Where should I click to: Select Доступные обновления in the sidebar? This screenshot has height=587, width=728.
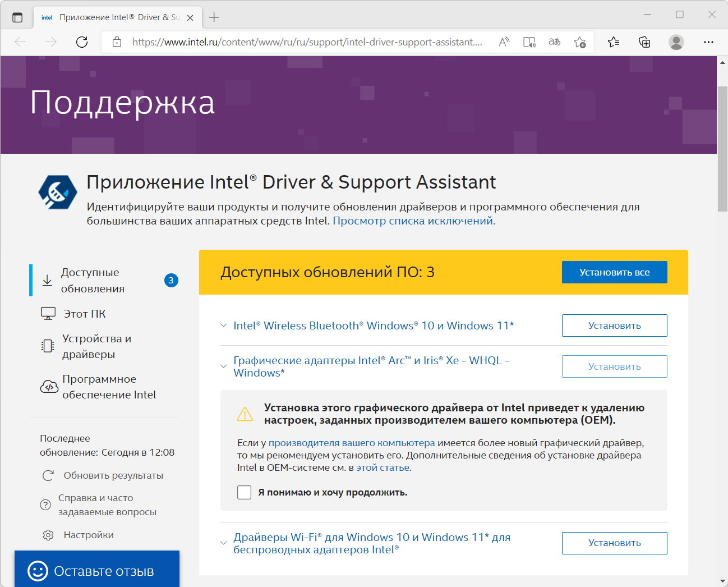pyautogui.click(x=104, y=280)
